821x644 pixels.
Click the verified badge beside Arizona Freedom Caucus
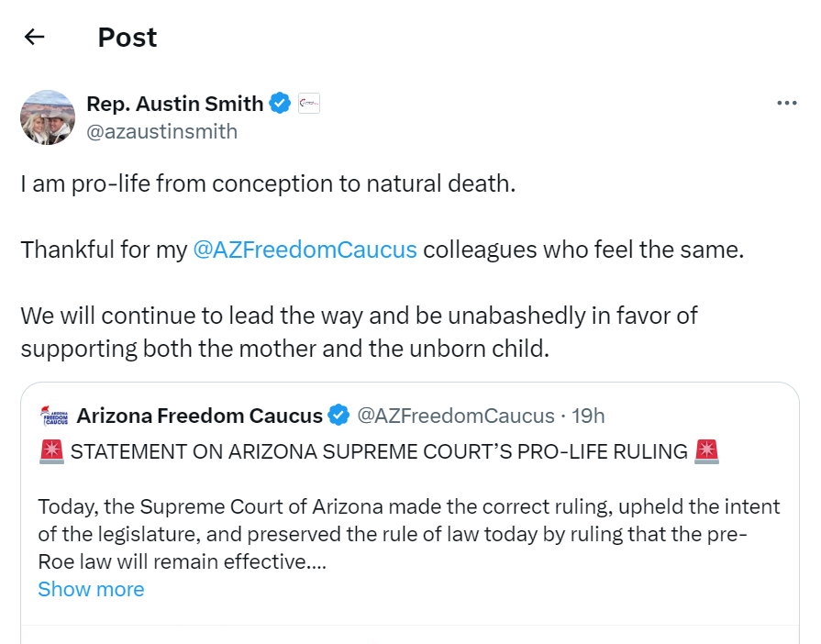coord(338,416)
